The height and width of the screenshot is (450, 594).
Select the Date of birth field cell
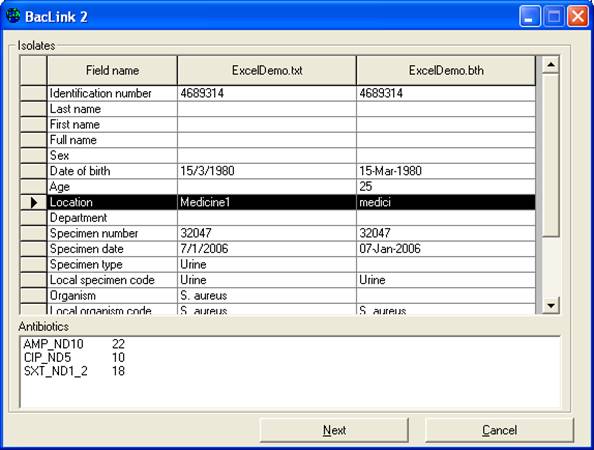click(112, 171)
